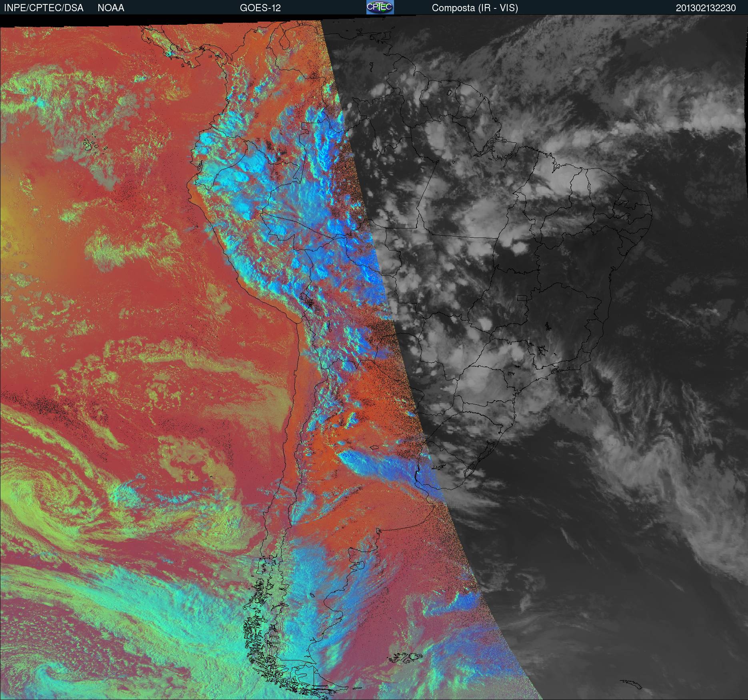This screenshot has height=700, width=748.
Task: Click the INPE/CPTEC/DSA header text
Action: [x=44, y=8]
